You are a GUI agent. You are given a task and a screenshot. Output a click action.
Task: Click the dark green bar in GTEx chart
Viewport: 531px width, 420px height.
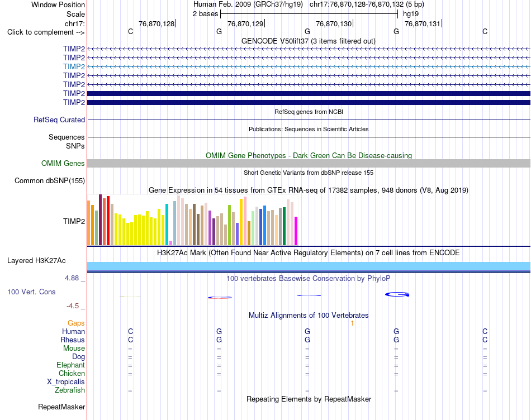(285, 226)
